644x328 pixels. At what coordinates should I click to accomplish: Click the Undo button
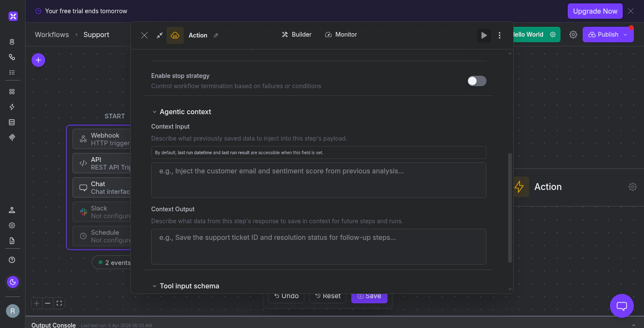point(286,296)
